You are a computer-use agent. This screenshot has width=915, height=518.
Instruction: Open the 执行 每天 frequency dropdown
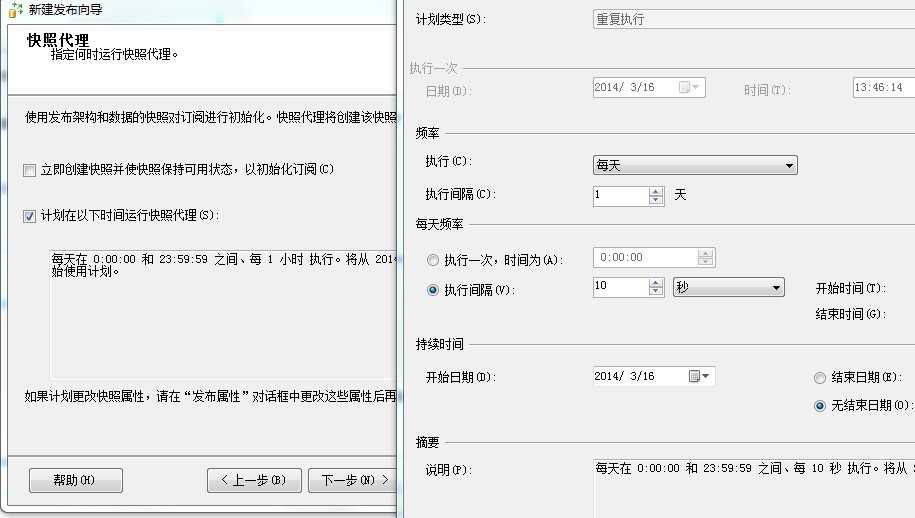tap(695, 166)
